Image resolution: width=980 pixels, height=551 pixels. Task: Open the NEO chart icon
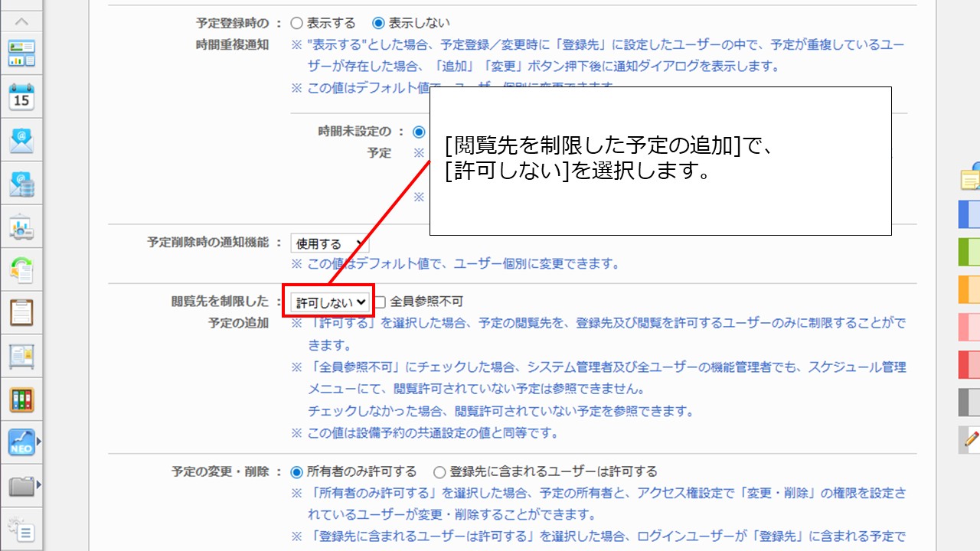[x=21, y=442]
